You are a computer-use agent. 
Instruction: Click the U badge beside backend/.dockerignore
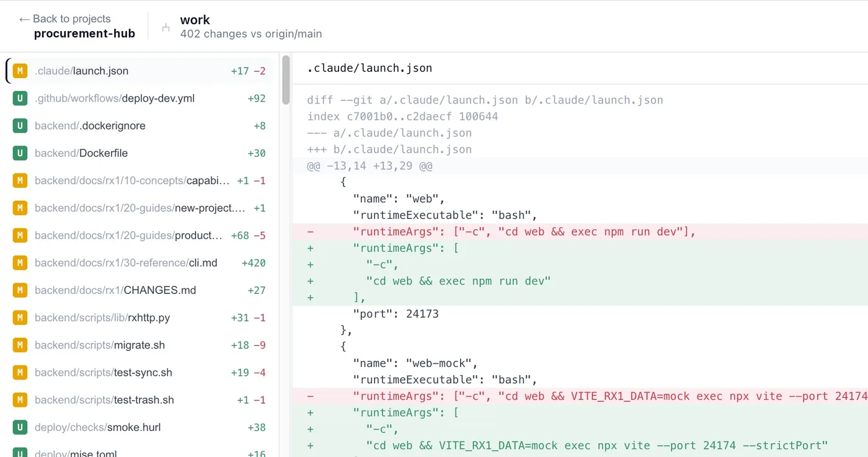20,125
